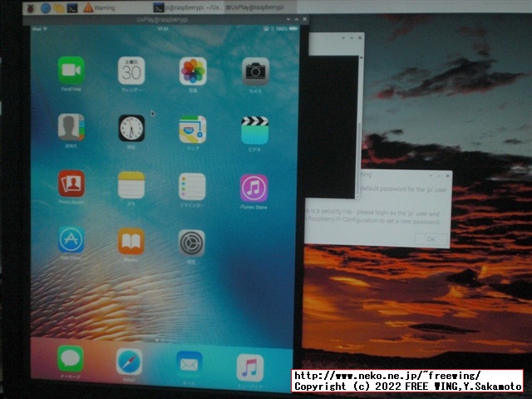Open the Raspberry Pi main menu
This screenshot has width=532, height=399.
click(x=31, y=7)
